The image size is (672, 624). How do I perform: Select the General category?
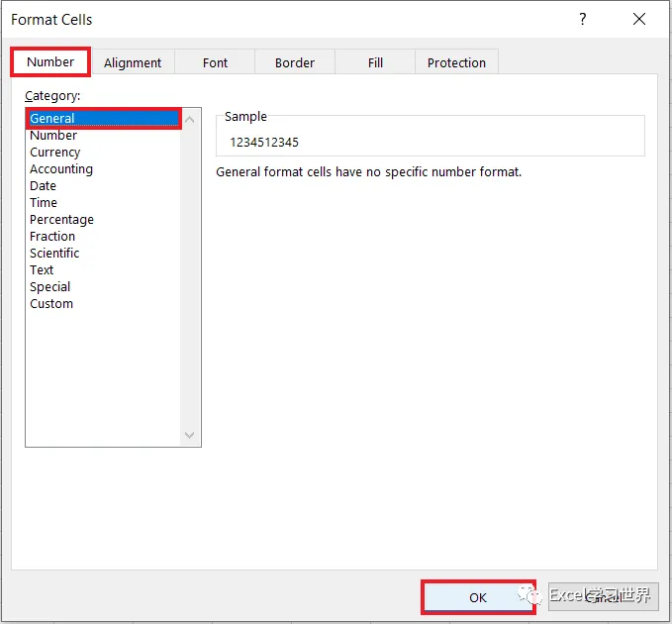tap(104, 119)
